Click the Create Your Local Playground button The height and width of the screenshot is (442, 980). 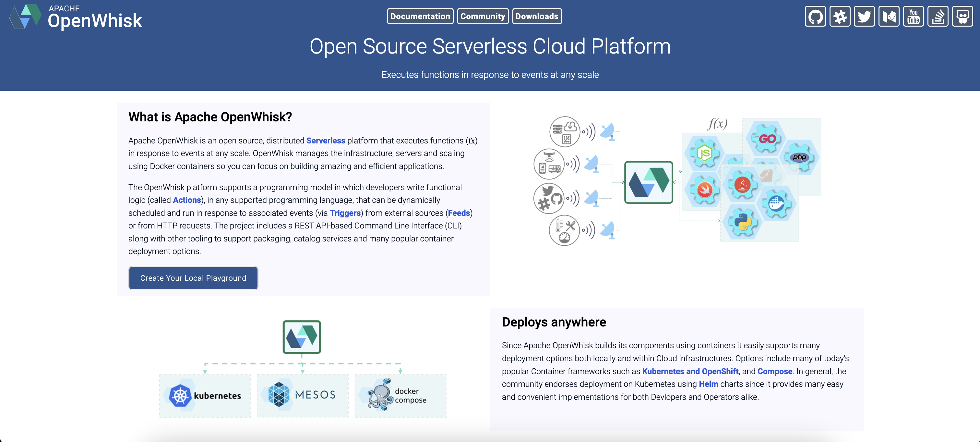click(193, 278)
